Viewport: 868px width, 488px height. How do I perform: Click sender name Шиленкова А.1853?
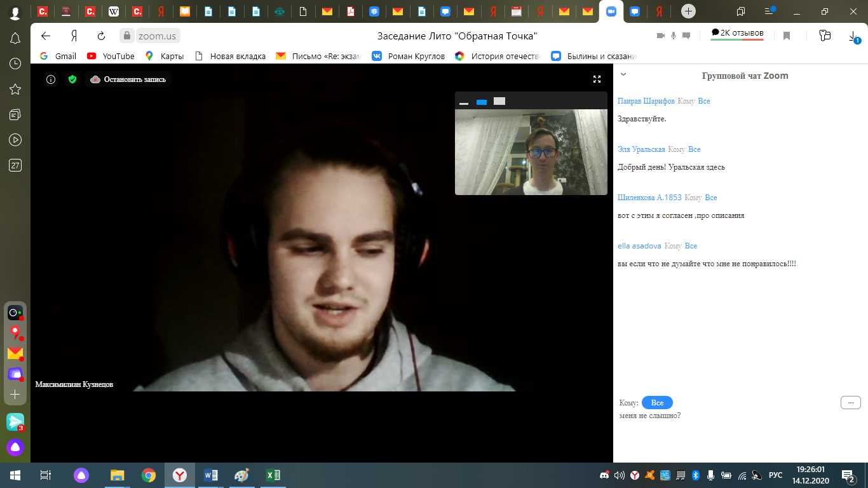click(649, 198)
